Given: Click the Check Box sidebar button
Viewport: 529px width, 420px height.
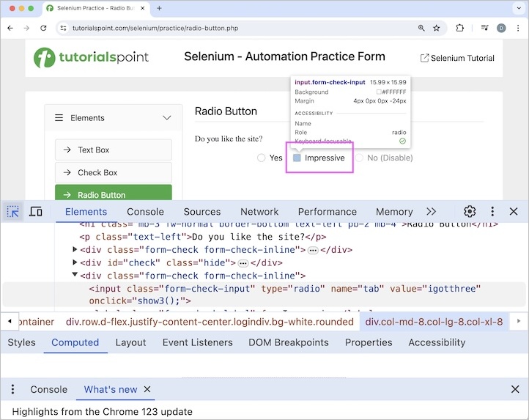Looking at the screenshot, I should pos(113,173).
